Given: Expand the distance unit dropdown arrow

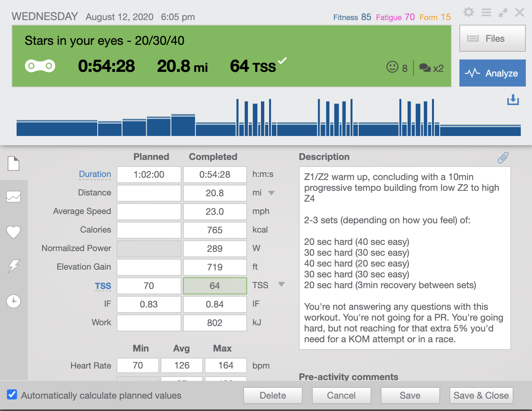Looking at the screenshot, I should point(271,193).
